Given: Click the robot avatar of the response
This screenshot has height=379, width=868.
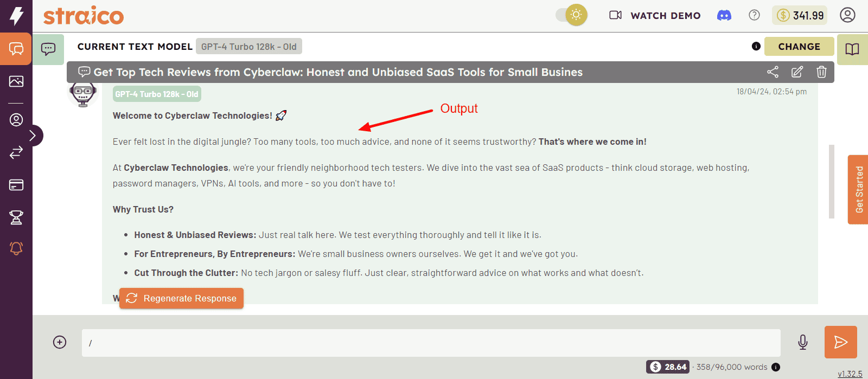Looking at the screenshot, I should [x=83, y=94].
